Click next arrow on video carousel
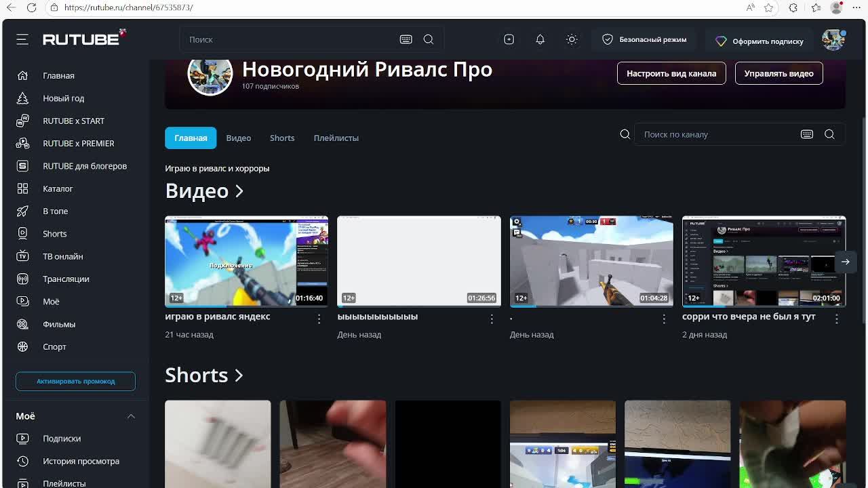The width and height of the screenshot is (868, 488). click(845, 262)
